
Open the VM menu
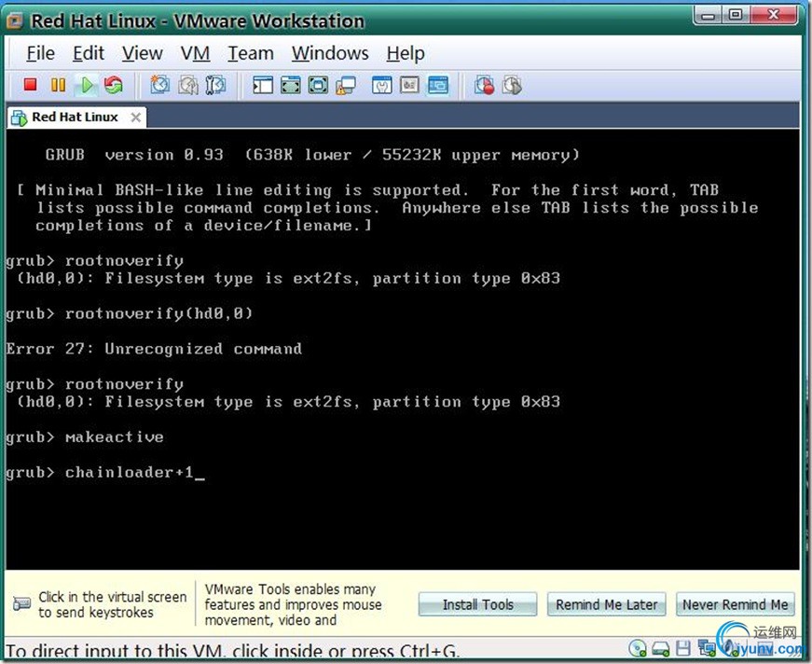195,53
